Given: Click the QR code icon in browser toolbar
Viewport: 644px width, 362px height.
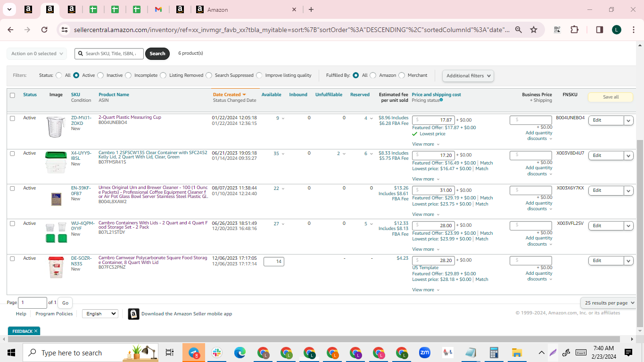Looking at the screenshot, I should (x=557, y=30).
